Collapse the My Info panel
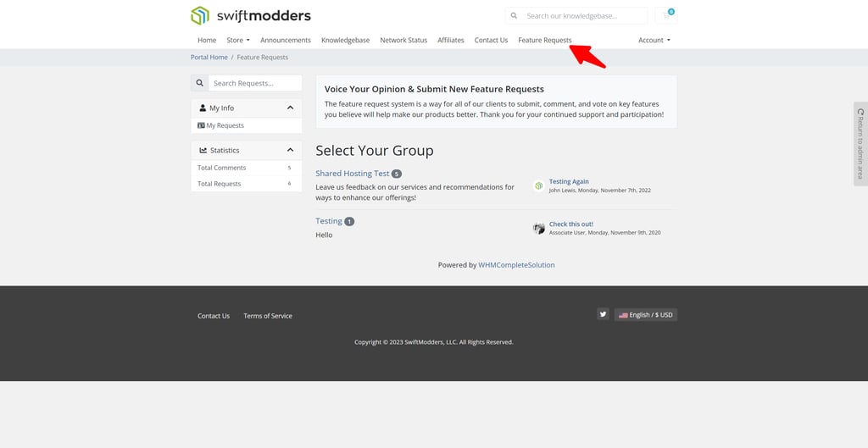Viewport: 868px width, 448px height. [290, 108]
